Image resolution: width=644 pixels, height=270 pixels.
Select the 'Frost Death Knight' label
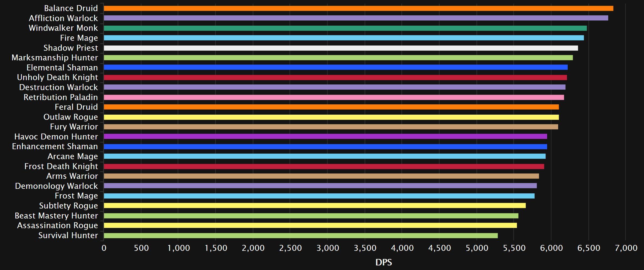click(x=61, y=166)
